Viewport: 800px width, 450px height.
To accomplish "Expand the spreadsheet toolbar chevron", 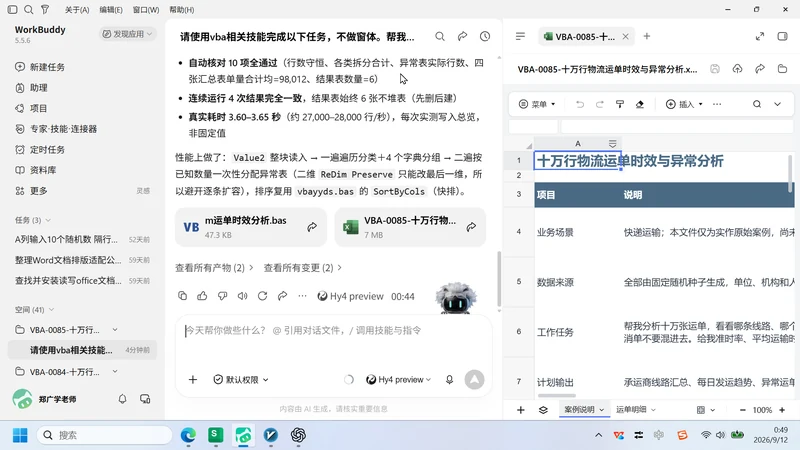I will pyautogui.click(x=777, y=104).
